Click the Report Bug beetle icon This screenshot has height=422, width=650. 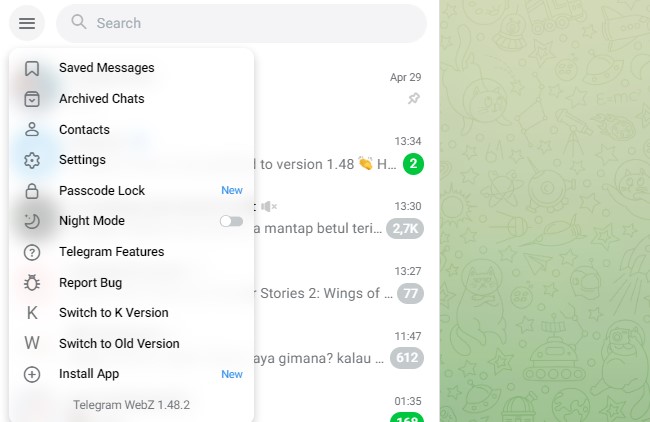point(32,283)
